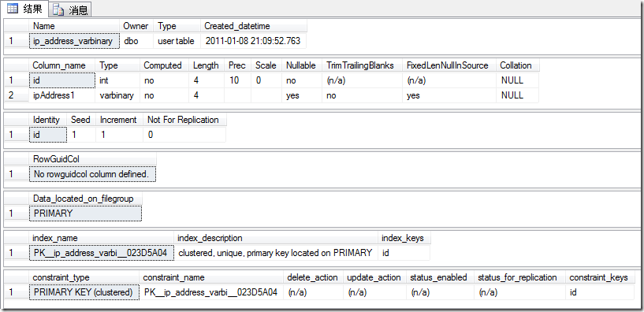Click the status_enabled column header
Screen dimensions: 644x312
(441, 277)
